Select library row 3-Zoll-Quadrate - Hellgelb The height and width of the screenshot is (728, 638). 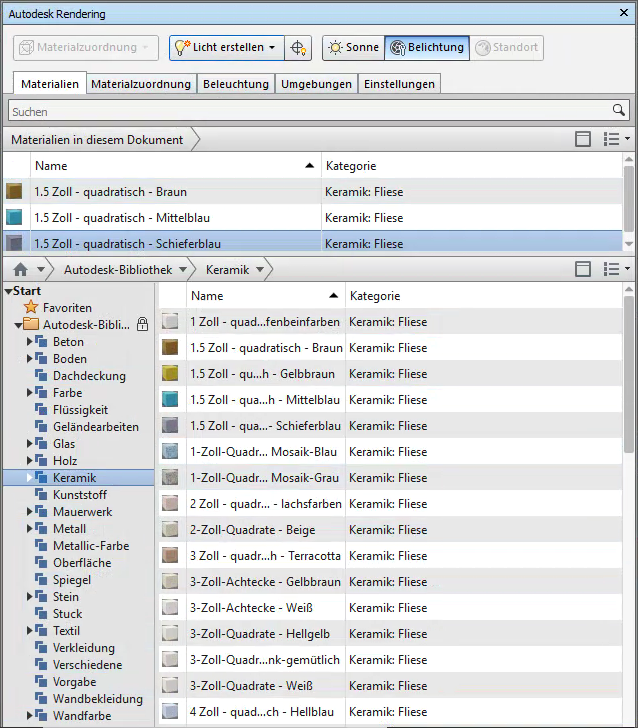[390, 634]
